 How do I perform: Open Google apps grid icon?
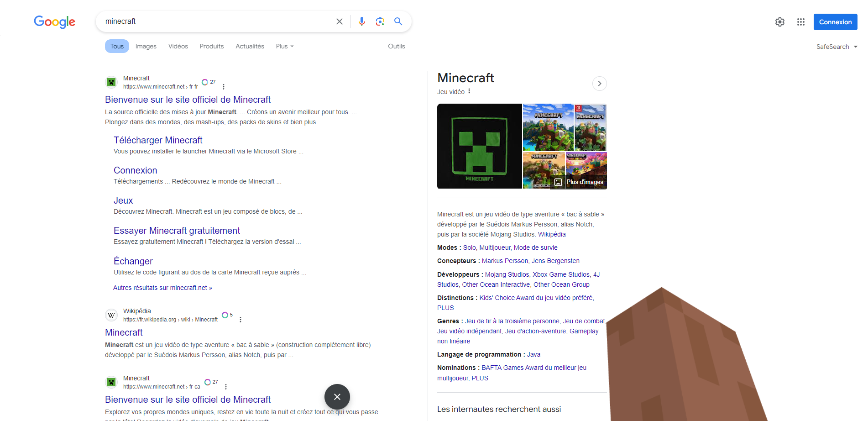coord(801,22)
